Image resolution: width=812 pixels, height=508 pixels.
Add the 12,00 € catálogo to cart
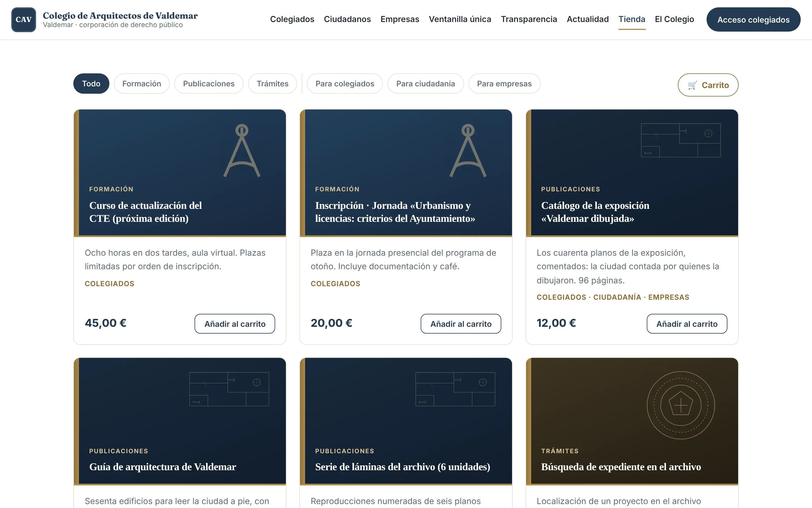tap(687, 323)
